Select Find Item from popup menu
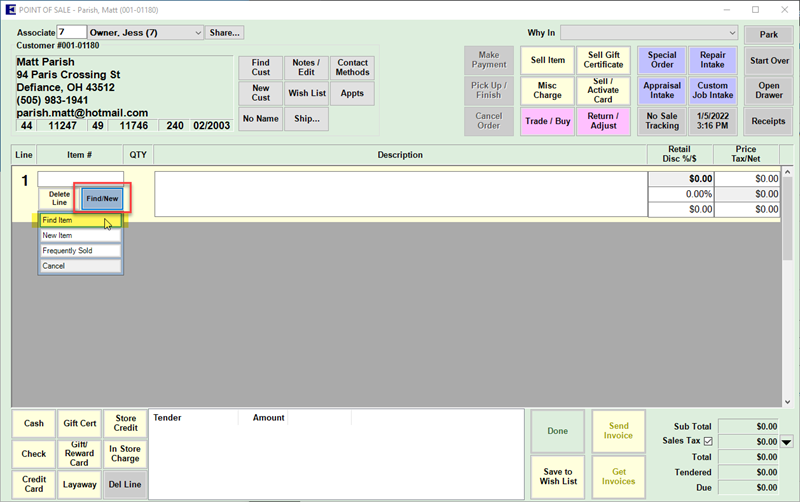This screenshot has width=800, height=502. click(80, 220)
